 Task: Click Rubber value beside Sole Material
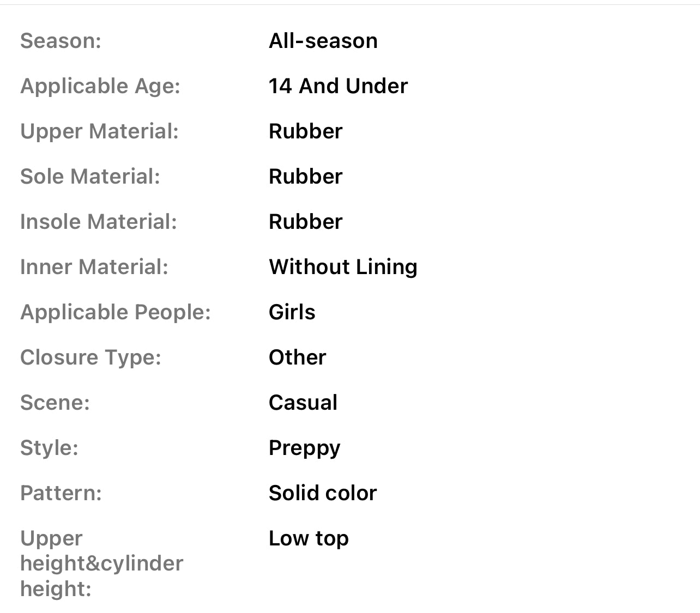305,177
